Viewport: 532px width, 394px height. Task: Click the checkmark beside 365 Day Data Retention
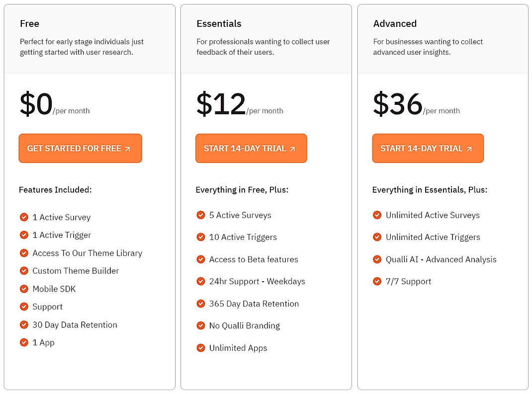click(x=201, y=304)
